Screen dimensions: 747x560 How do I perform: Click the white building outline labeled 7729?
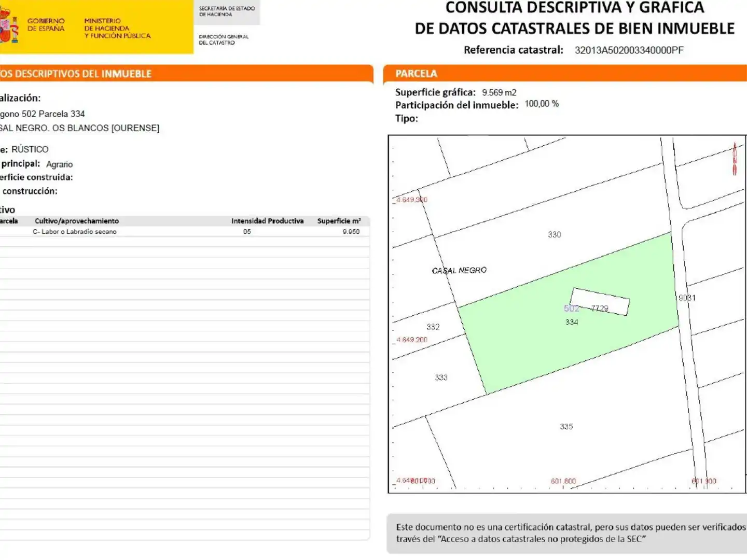[x=600, y=302]
